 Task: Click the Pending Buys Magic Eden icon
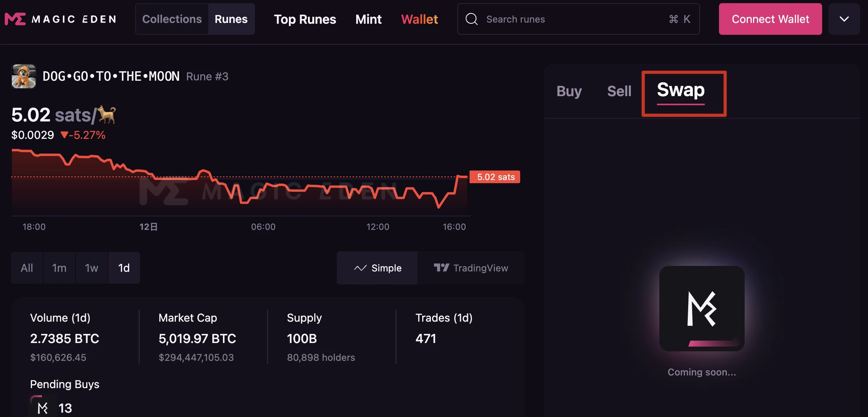pos(42,408)
